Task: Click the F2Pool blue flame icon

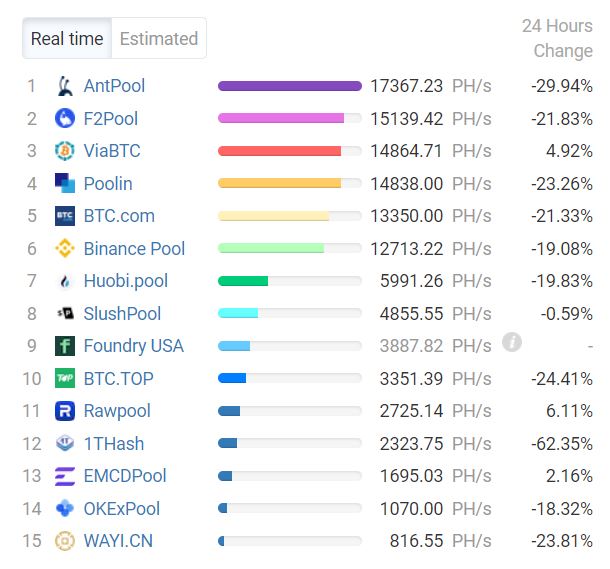Action: [65, 118]
